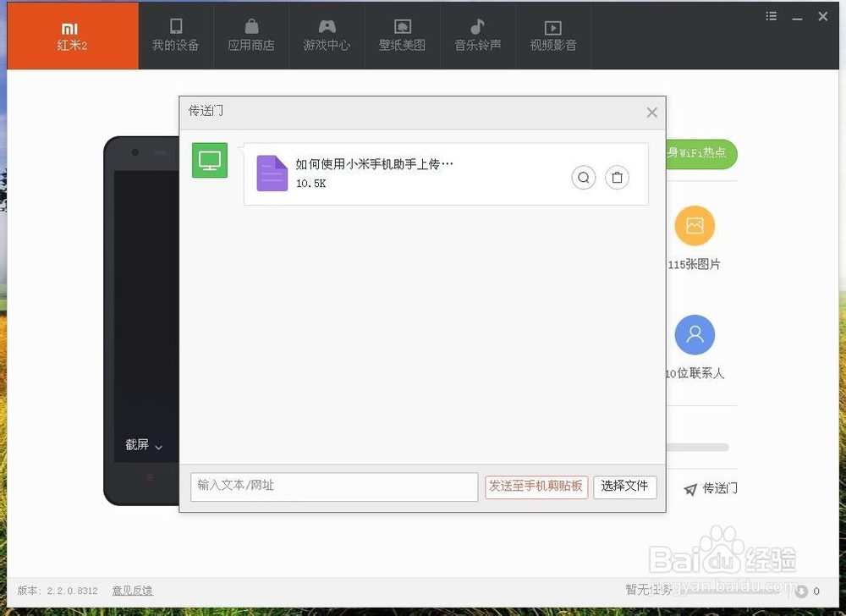Locate sent file with magnifier icon
Image resolution: width=846 pixels, height=616 pixels.
pos(584,178)
